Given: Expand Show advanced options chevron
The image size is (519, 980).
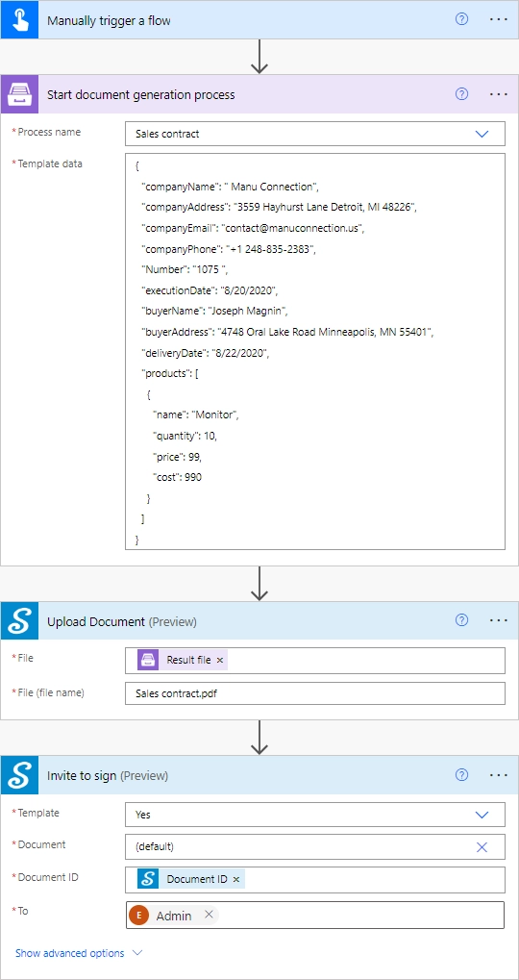Looking at the screenshot, I should point(138,953).
